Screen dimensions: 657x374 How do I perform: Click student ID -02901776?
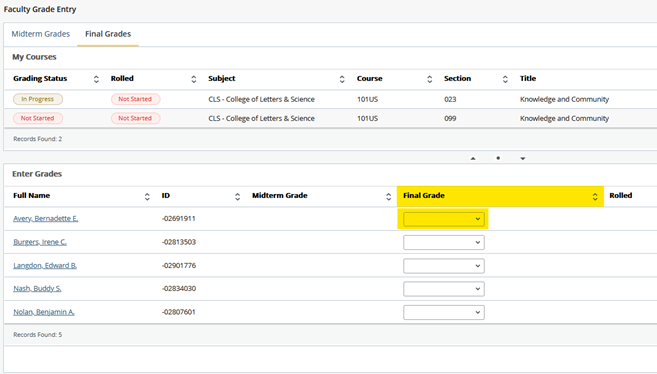[x=178, y=266]
